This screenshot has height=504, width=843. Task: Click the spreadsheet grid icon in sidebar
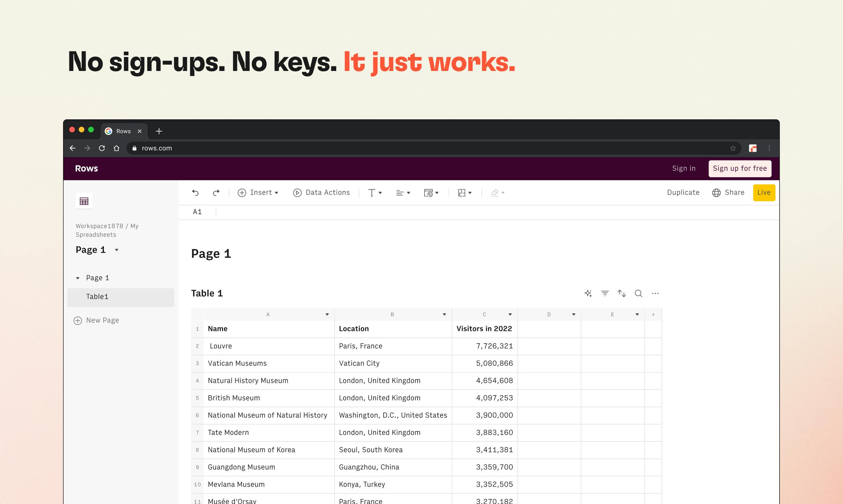84,201
